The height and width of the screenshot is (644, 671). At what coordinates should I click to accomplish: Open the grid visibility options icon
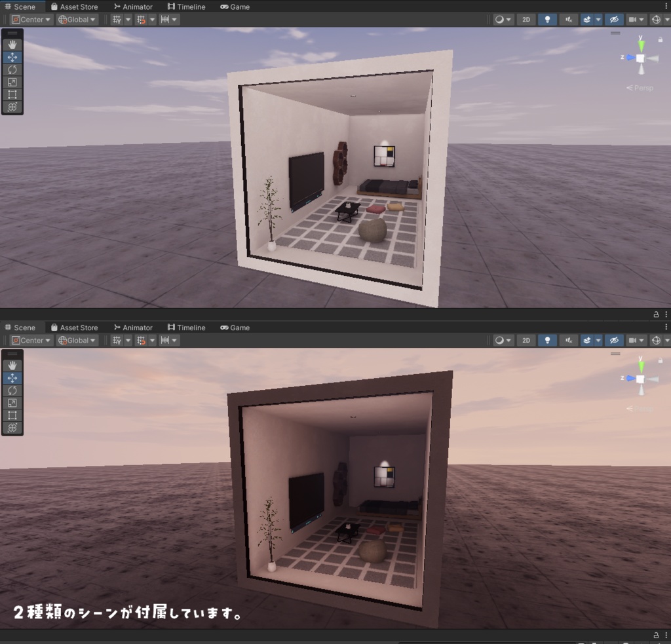(117, 20)
